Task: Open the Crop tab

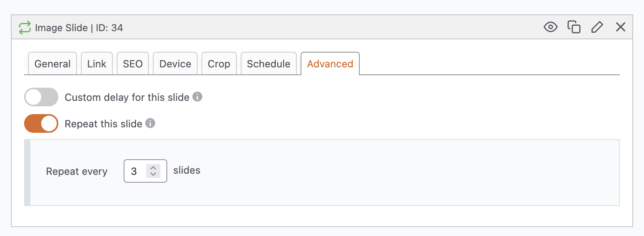Action: coord(219,64)
